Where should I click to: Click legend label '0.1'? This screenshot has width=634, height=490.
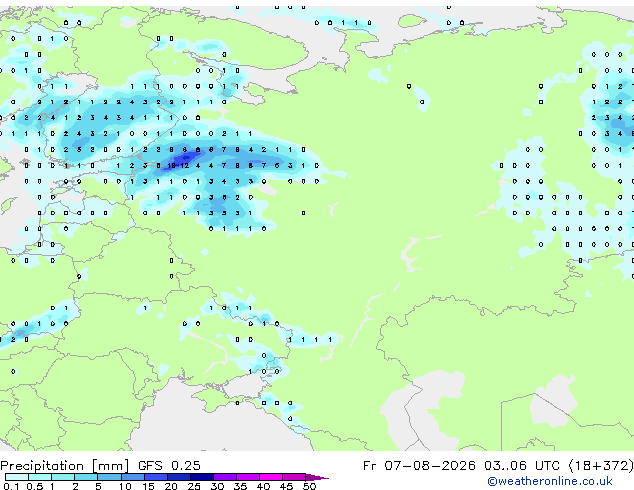pyautogui.click(x=11, y=486)
